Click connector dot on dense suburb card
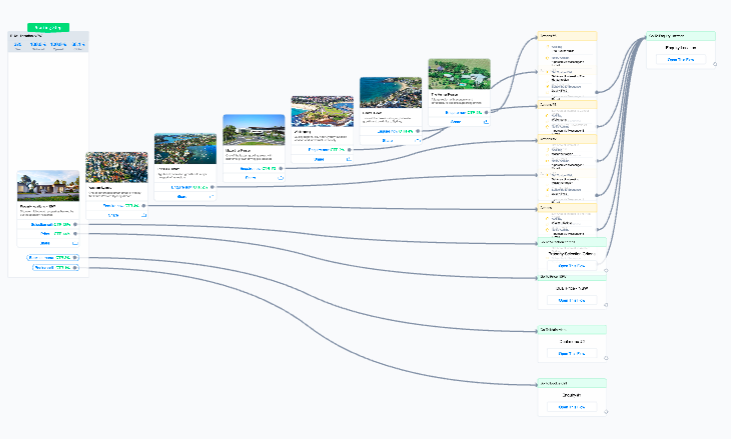 (144, 206)
